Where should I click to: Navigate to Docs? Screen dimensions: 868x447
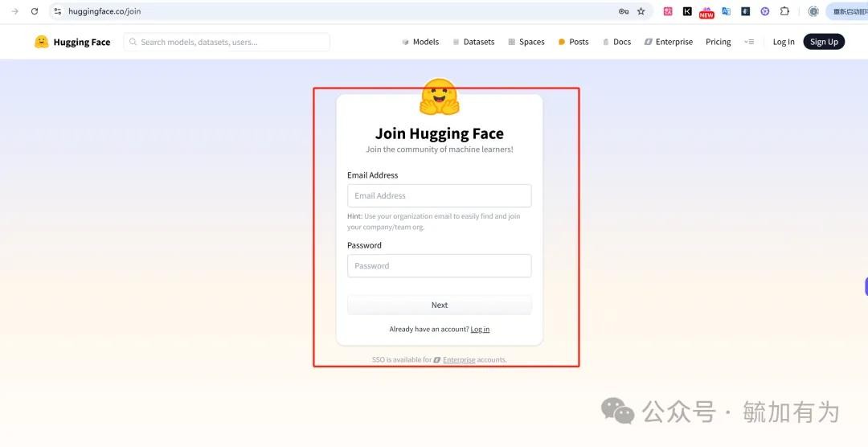pyautogui.click(x=616, y=42)
